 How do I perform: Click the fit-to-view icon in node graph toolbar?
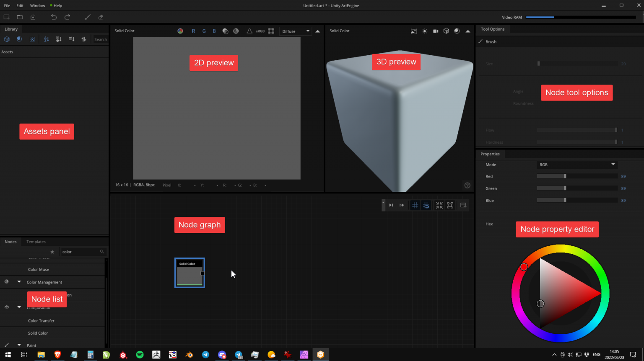[450, 205]
